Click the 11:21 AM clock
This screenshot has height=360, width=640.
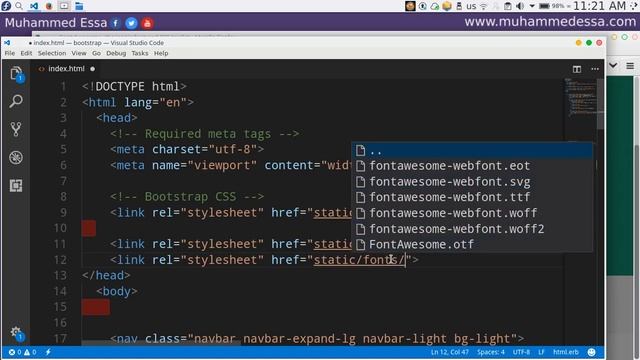coord(599,6)
